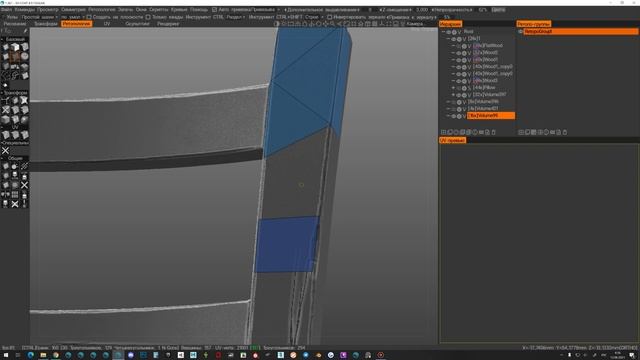Click the first tool icon in the UV section

point(5,135)
